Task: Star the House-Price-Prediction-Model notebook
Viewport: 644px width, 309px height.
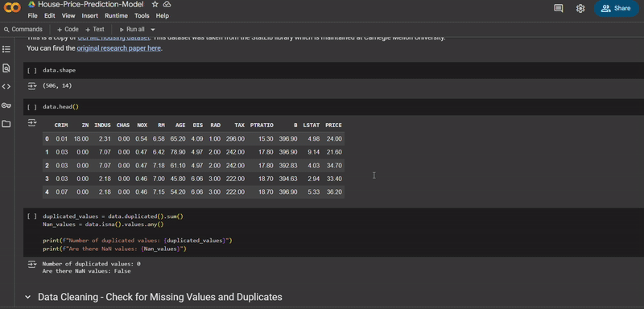Action: tap(155, 5)
